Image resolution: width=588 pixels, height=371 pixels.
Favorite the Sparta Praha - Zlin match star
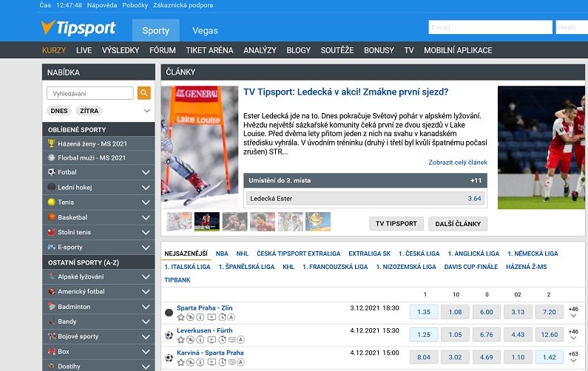pyautogui.click(x=180, y=317)
